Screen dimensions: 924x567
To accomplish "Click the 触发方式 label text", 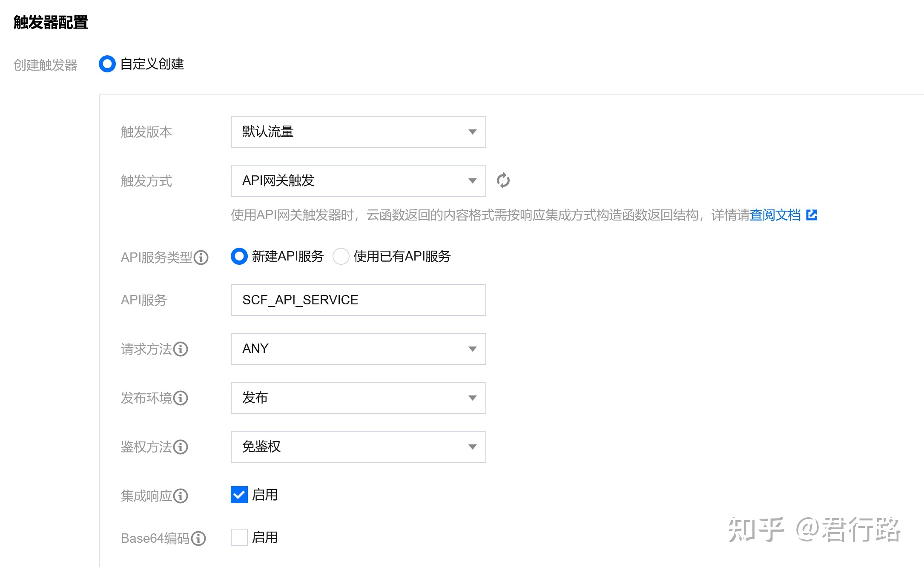I will (x=146, y=181).
